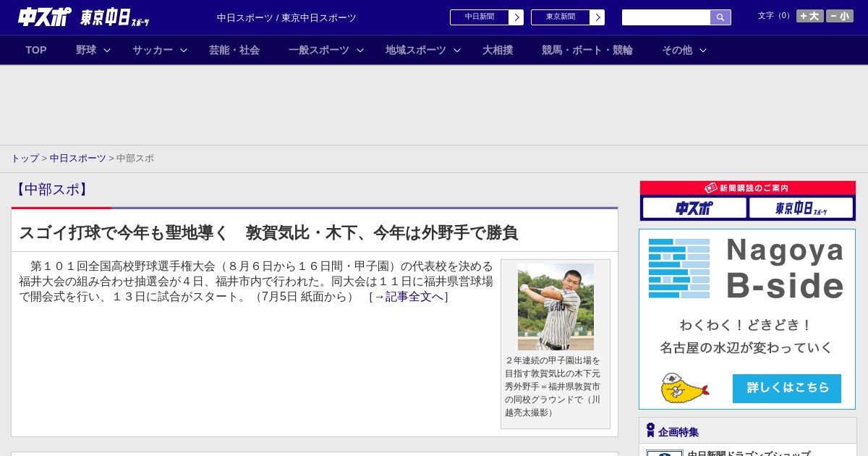868x456 pixels.
Task: Expand the その他 dropdown chevron
Action: (x=703, y=50)
